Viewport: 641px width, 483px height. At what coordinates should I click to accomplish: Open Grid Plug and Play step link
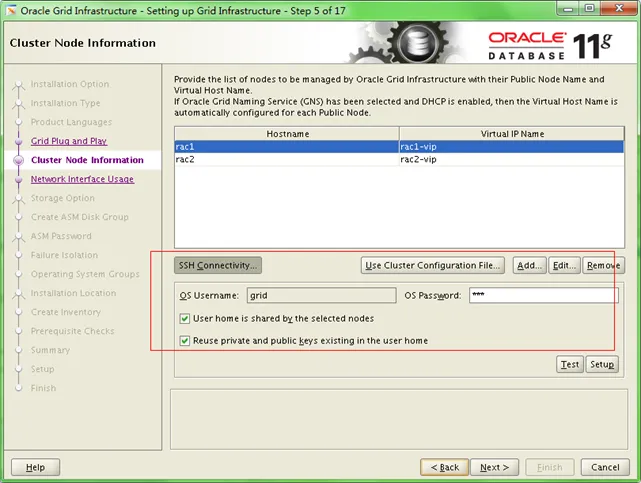[x=69, y=141]
